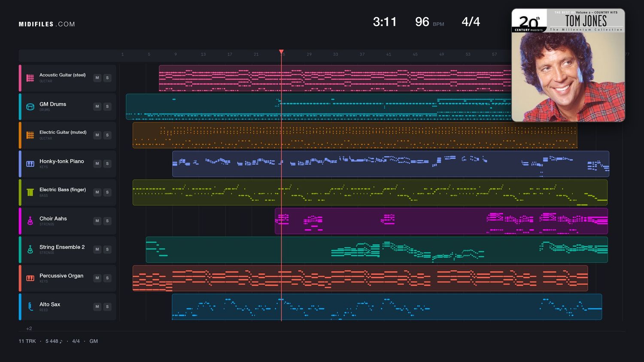The height and width of the screenshot is (362, 644).
Task: Click the GM Drums drum icon
Action: click(30, 107)
